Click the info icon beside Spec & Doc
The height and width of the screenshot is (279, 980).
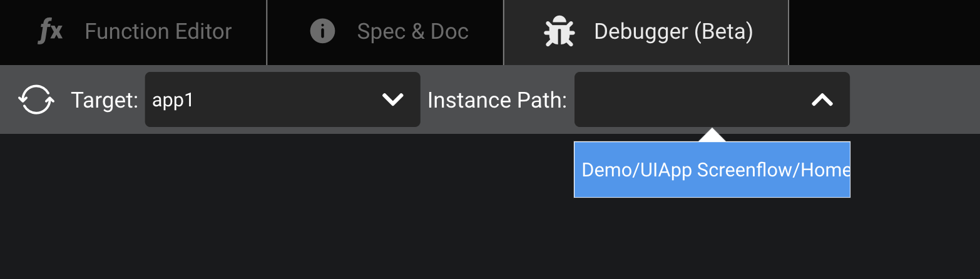[322, 31]
